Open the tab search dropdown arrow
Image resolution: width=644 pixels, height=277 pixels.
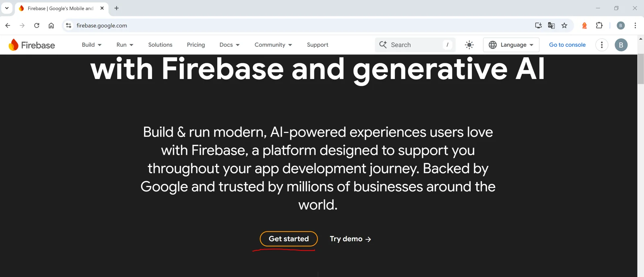coord(7,8)
